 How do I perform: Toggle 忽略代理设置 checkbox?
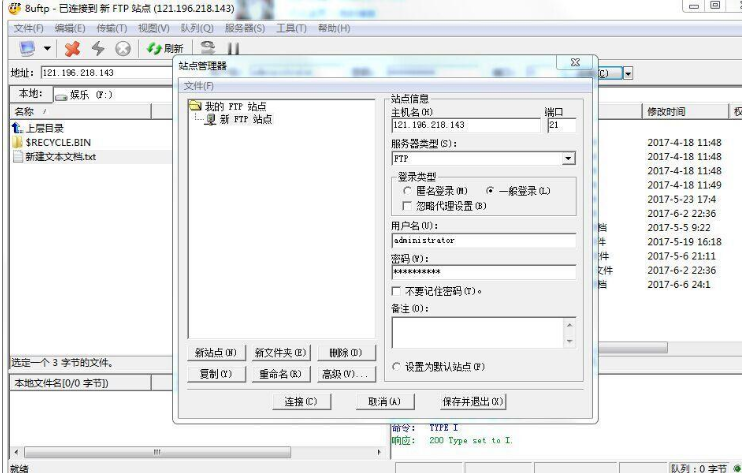(407, 206)
